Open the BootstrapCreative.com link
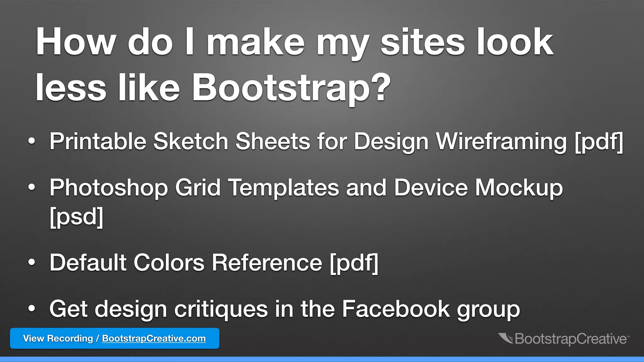644x362 pixels. point(154,338)
